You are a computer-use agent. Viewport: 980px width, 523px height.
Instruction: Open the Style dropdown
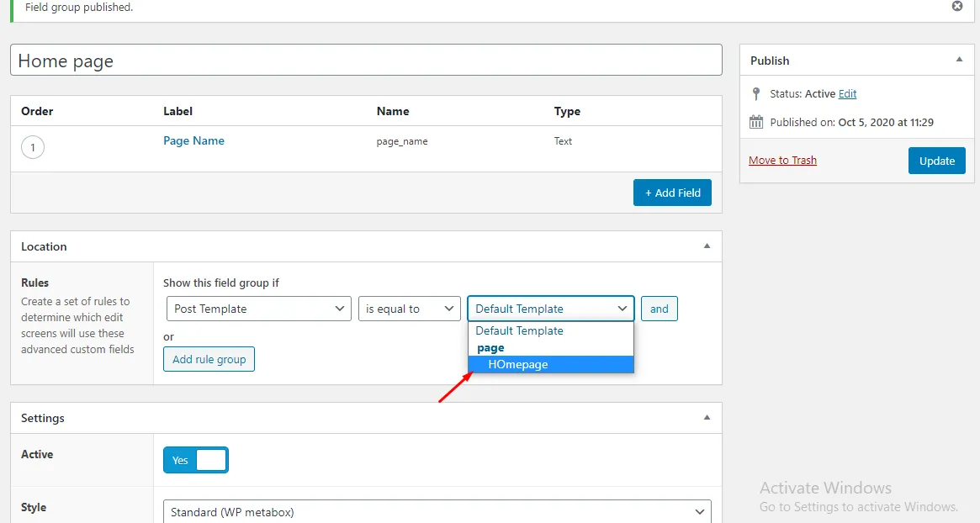[x=436, y=511]
